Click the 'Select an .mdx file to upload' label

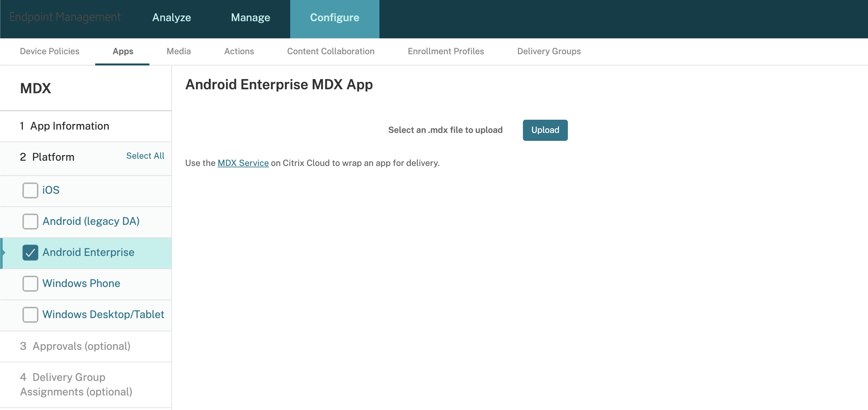445,130
